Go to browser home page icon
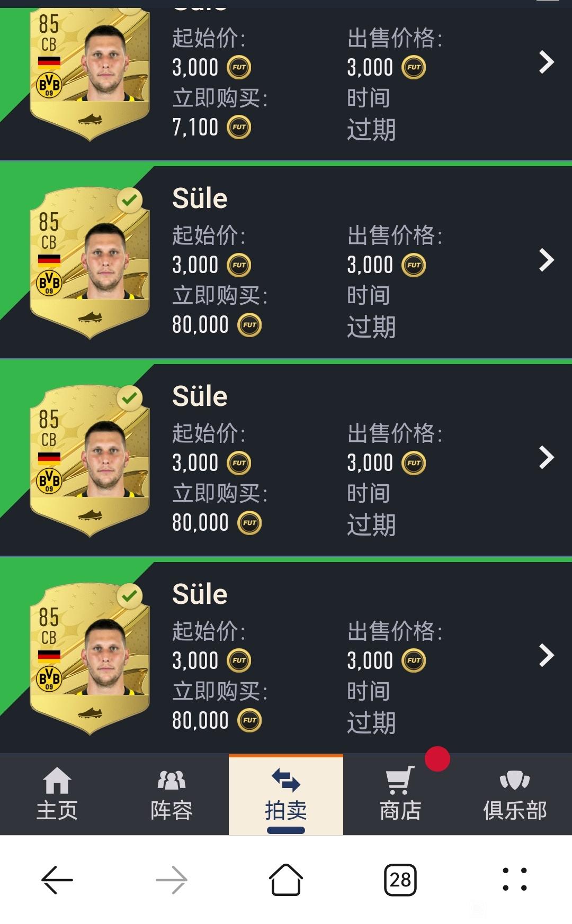The width and height of the screenshot is (572, 924). point(286,880)
